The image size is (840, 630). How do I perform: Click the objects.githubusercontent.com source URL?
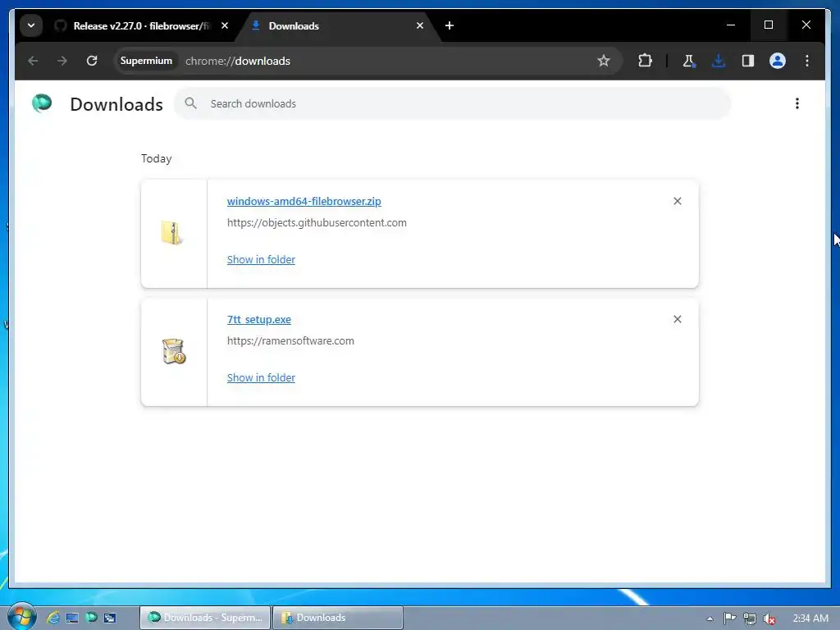click(317, 223)
